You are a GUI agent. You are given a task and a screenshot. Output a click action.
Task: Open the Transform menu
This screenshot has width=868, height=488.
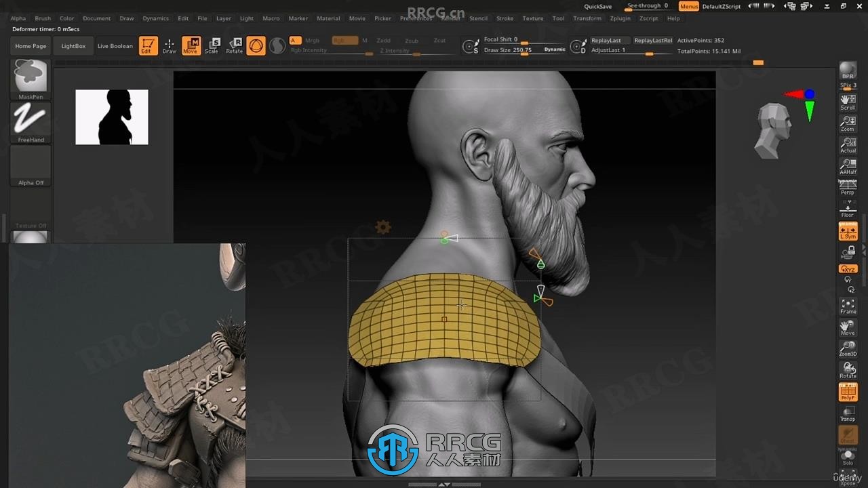587,18
